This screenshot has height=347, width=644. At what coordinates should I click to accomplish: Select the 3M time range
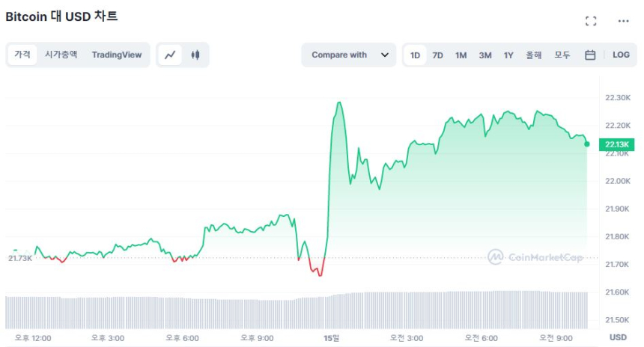click(x=484, y=55)
